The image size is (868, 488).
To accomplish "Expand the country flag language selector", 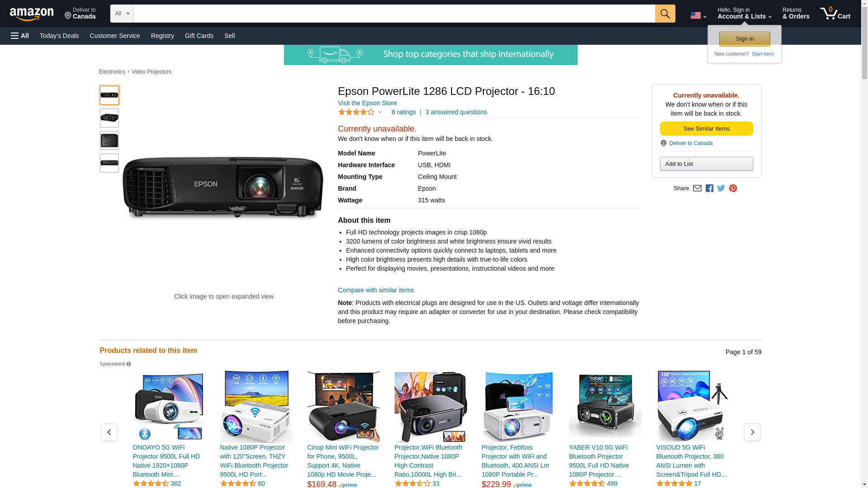I will pyautogui.click(x=698, y=15).
